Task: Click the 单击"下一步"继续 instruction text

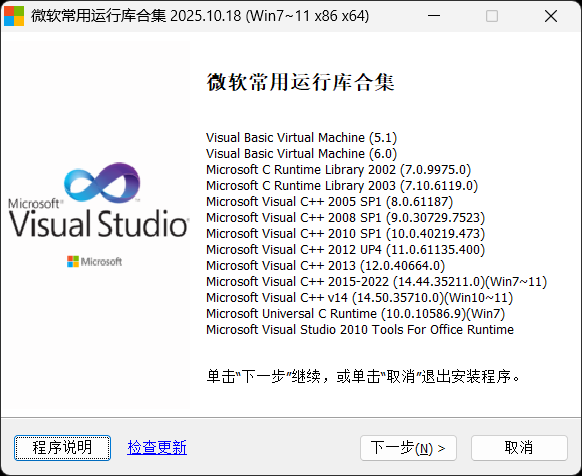Action: 363,376
